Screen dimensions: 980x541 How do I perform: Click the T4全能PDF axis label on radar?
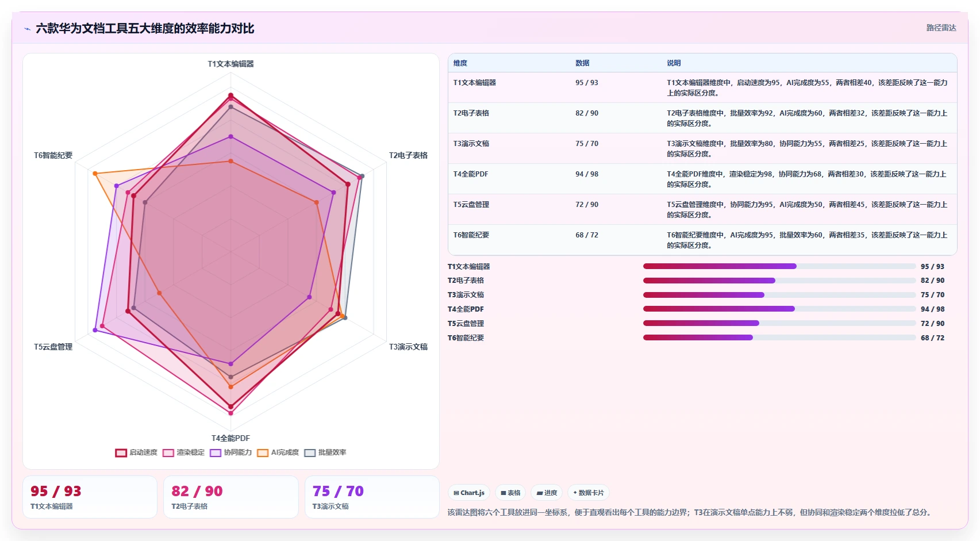coord(230,438)
